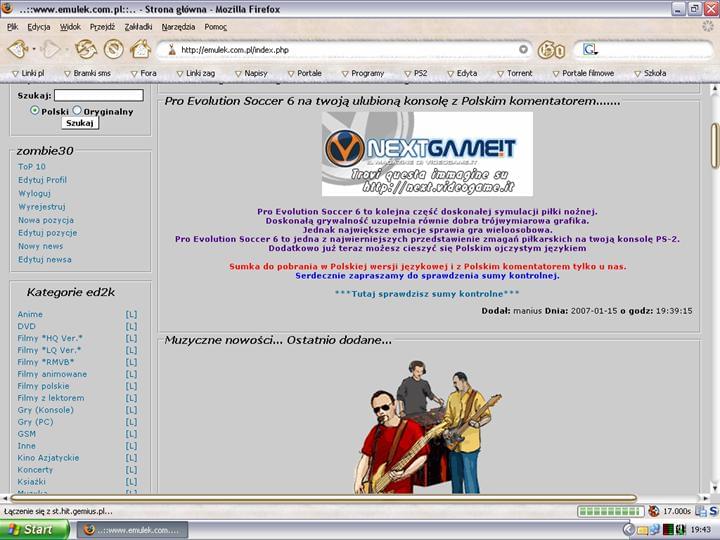Open the Przejdź menu
This screenshot has width=720, height=540.
tap(102, 27)
